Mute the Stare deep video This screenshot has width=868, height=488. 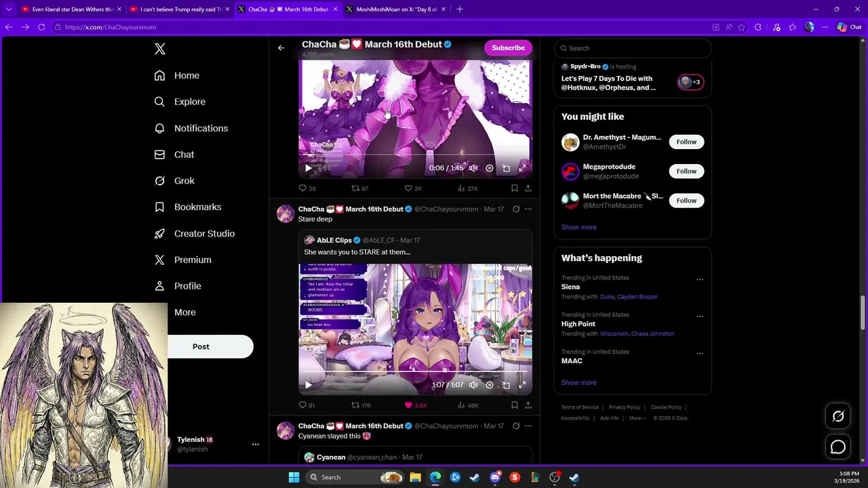[x=473, y=385]
